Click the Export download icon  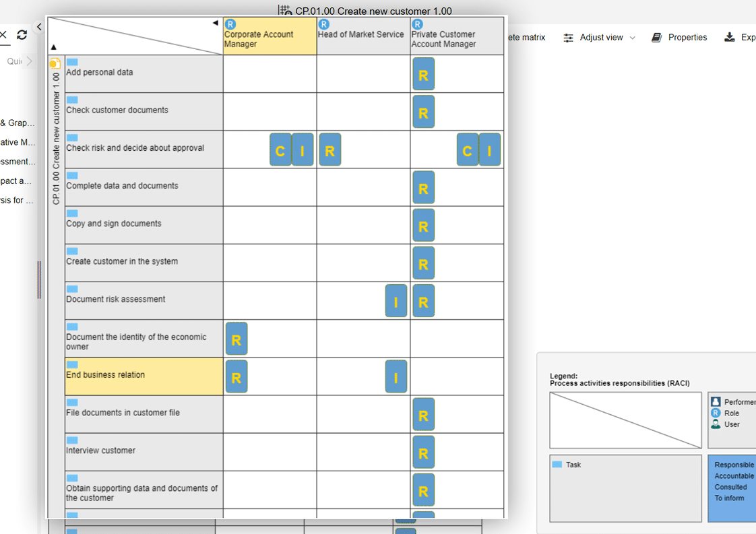point(729,38)
